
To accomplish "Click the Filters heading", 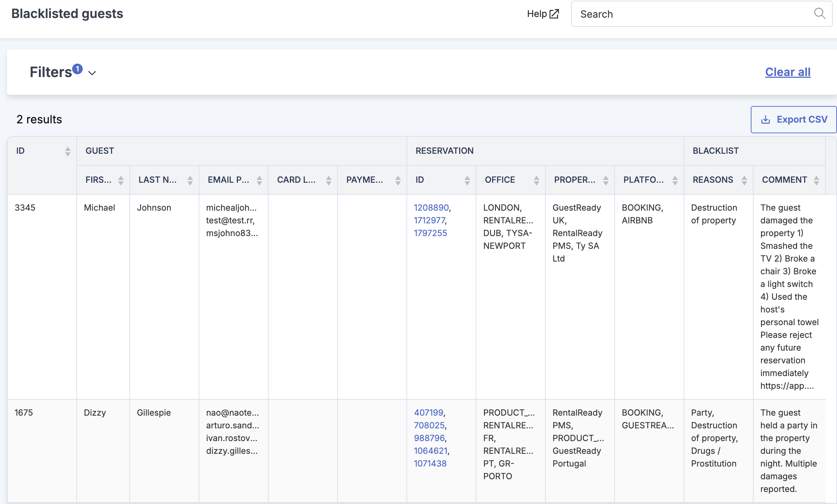I will coord(51,72).
